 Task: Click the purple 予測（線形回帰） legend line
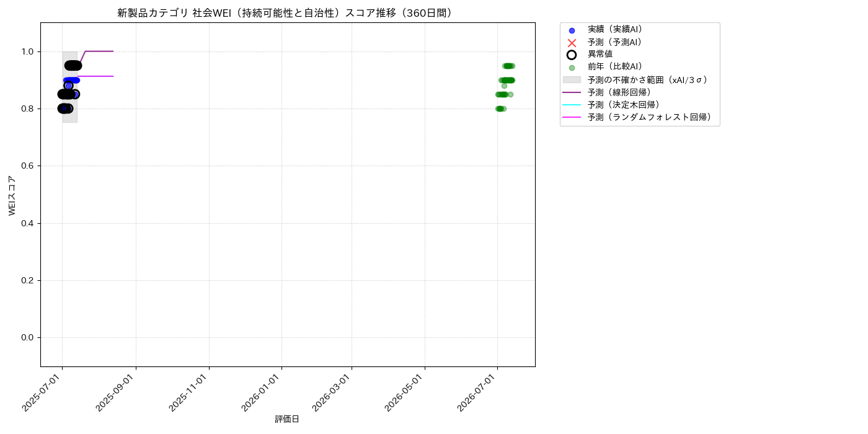tap(572, 92)
